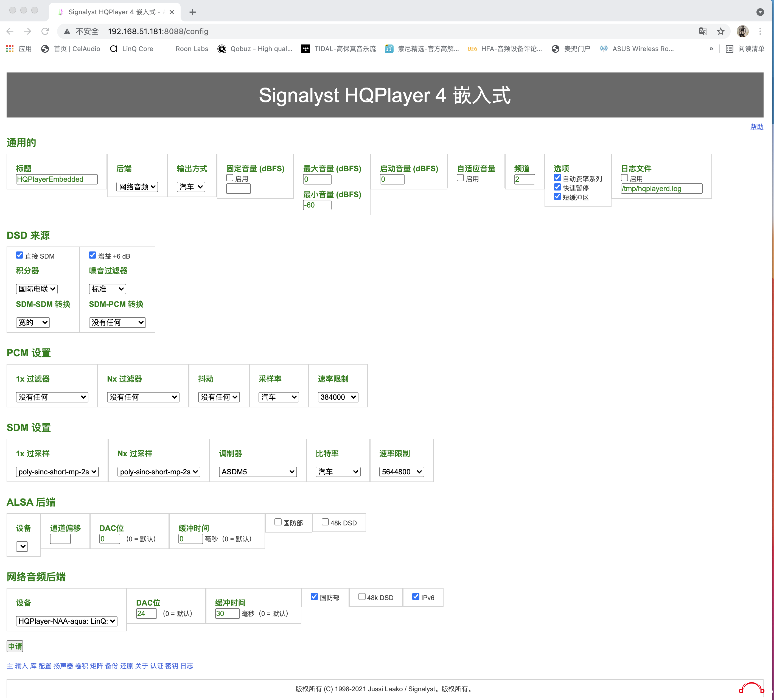Uncheck the quick pause (快速暂停) option
Image resolution: width=774 pixels, height=700 pixels.
[557, 187]
